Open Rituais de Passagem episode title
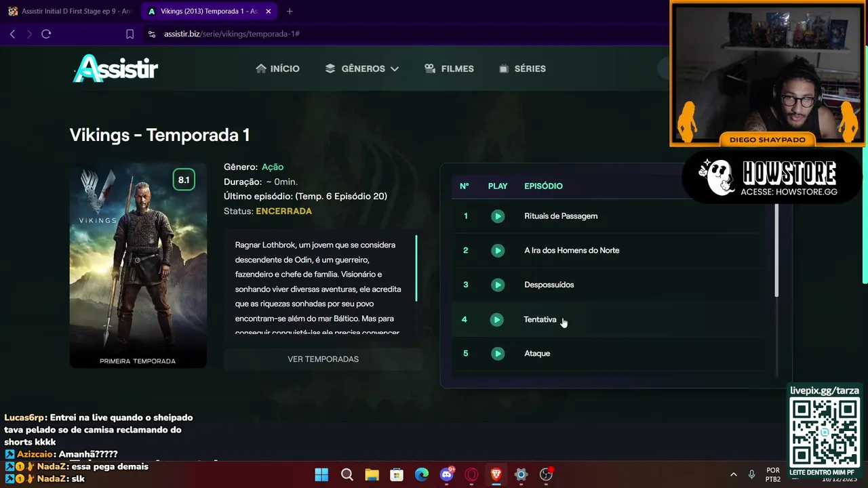The width and height of the screenshot is (868, 488). [561, 216]
